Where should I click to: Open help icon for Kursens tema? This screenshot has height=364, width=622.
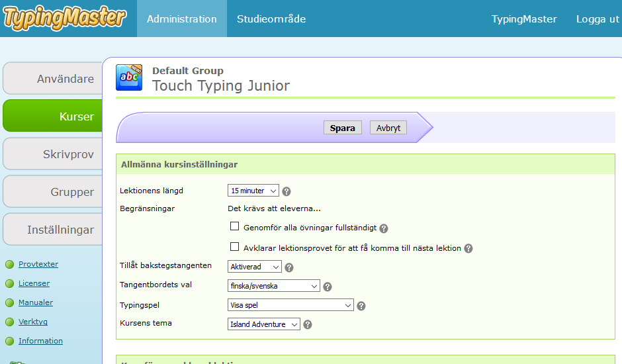(x=308, y=325)
